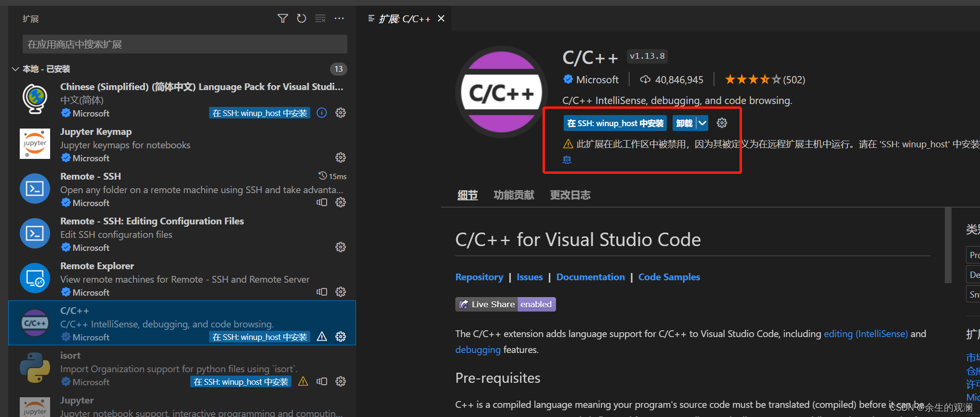Click Remote - SSH extension icon

[x=35, y=188]
